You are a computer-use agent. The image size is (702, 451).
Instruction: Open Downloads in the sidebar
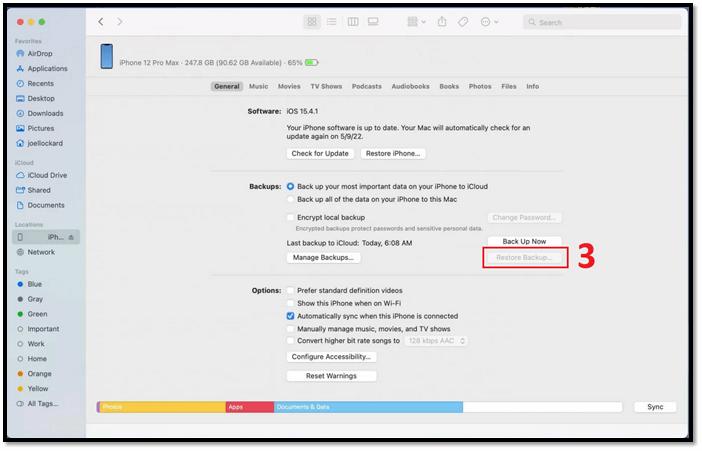45,114
